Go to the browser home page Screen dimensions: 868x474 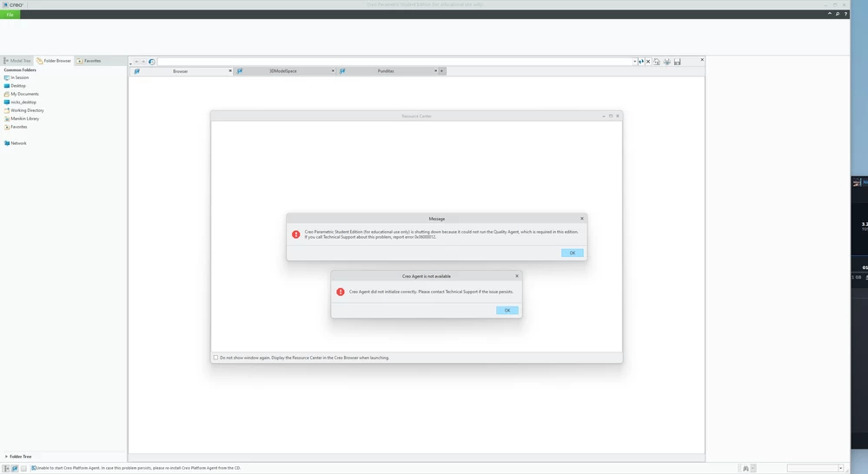click(x=657, y=62)
